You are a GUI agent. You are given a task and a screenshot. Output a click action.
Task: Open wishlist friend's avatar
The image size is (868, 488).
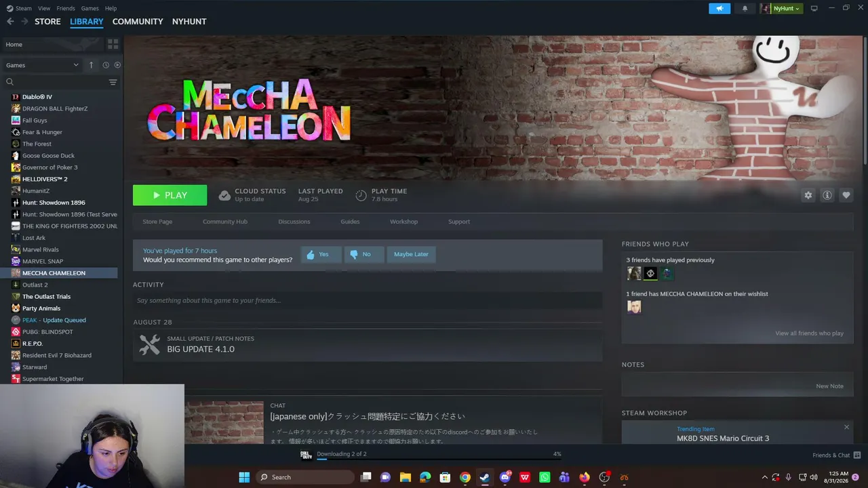pos(634,307)
